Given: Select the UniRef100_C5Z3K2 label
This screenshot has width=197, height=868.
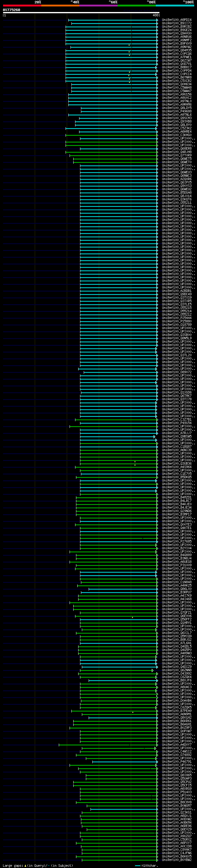Looking at the screenshot, I should tap(176, 128).
